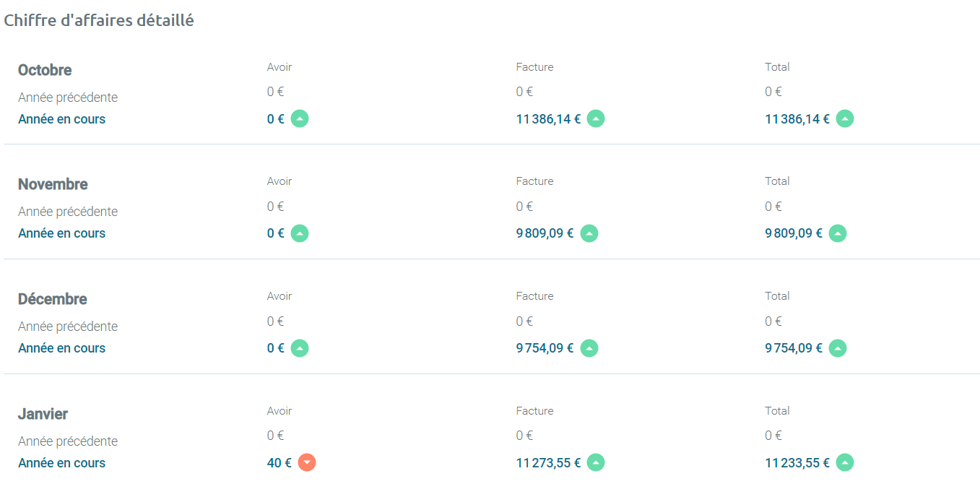980x484 pixels.
Task: Click January's Année en cours label
Action: point(62,463)
